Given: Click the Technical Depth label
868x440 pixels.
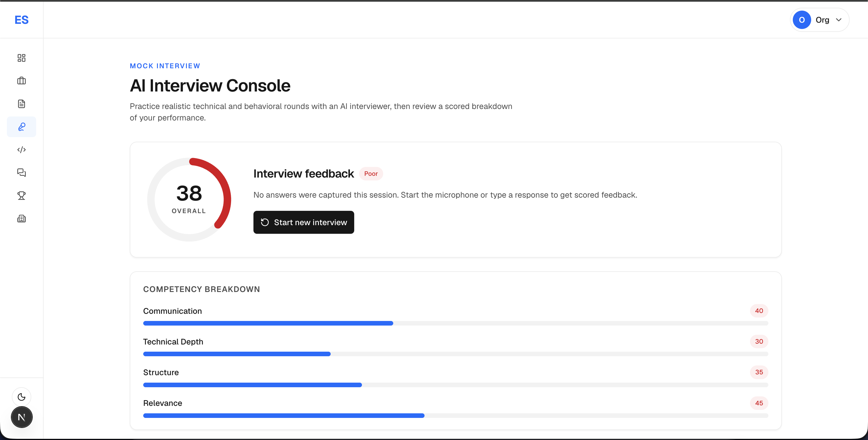Looking at the screenshot, I should [173, 342].
